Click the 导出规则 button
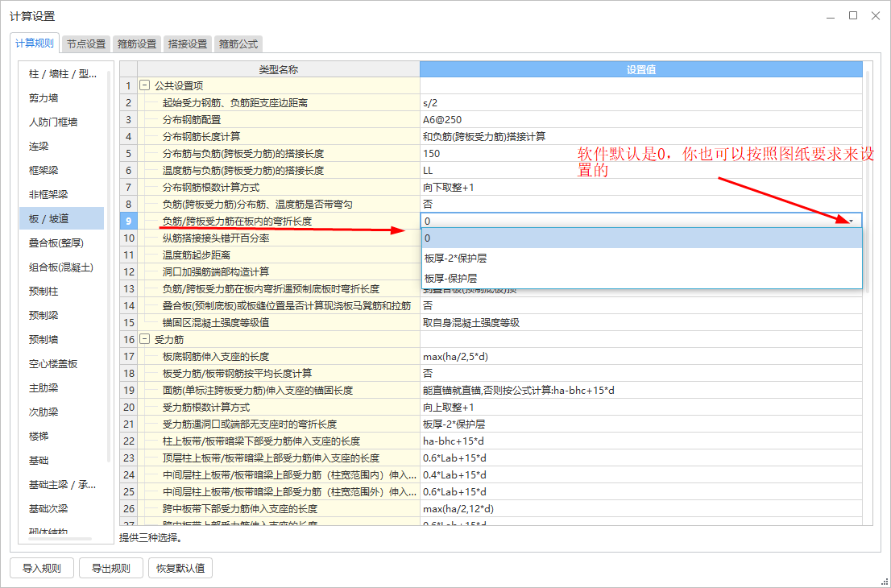 point(111,568)
